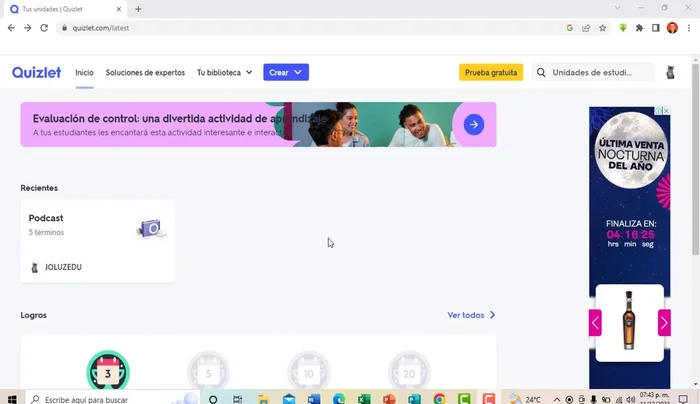
Task: Click the address bar URL
Action: tap(101, 28)
